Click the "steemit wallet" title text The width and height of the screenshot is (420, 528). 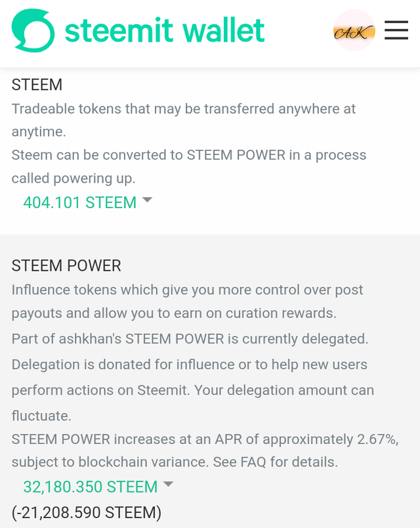click(x=165, y=30)
